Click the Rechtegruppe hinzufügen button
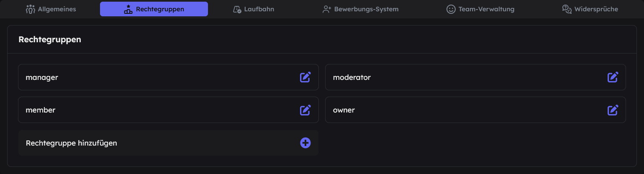The width and height of the screenshot is (644, 174). (168, 143)
